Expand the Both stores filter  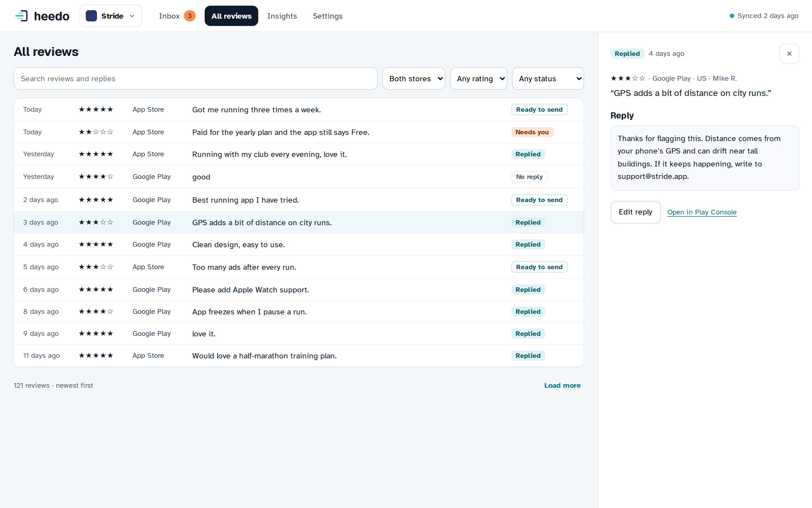point(414,78)
